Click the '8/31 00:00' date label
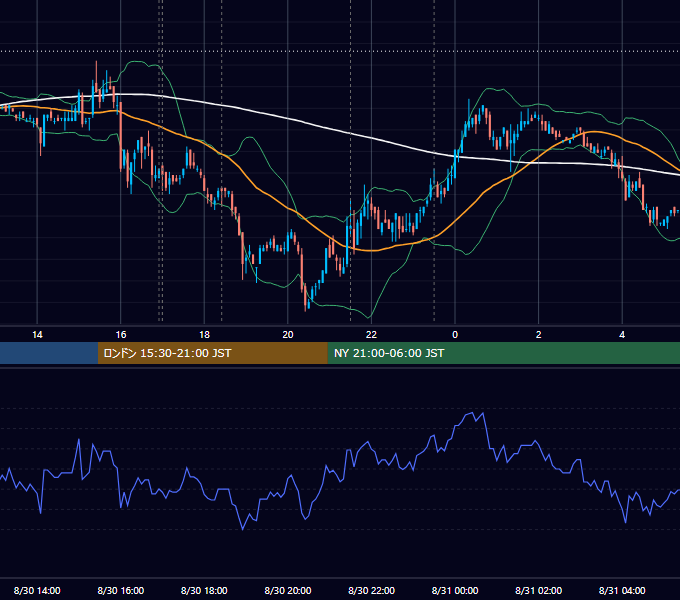The image size is (680, 600). coord(455,590)
